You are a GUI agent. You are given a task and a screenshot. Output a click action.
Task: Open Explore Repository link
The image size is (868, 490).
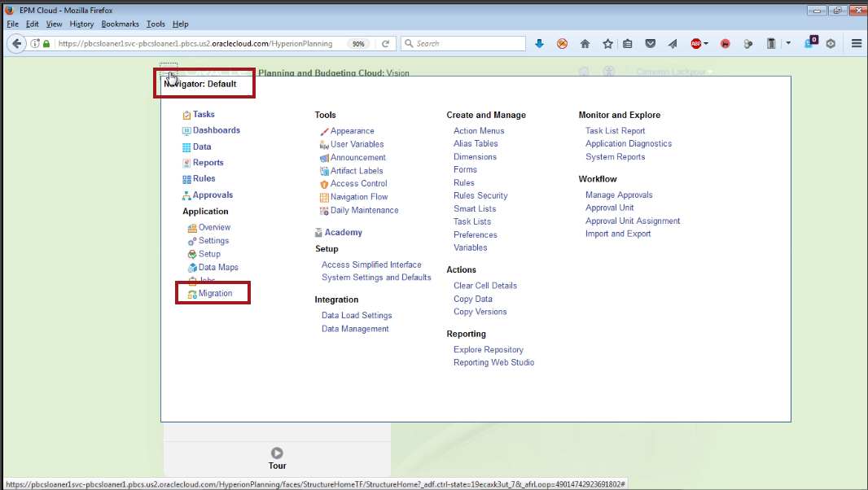pyautogui.click(x=489, y=350)
